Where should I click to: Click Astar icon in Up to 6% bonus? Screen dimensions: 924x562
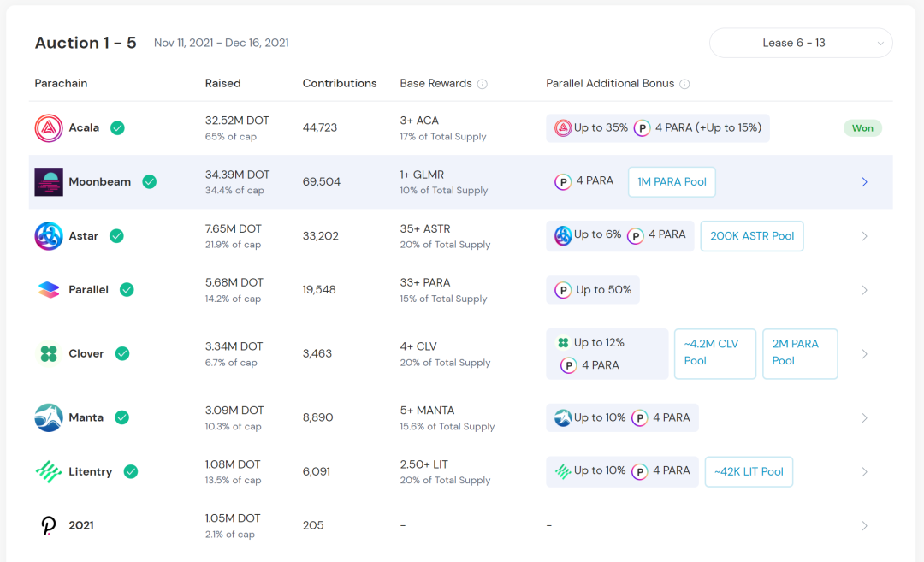pos(563,236)
